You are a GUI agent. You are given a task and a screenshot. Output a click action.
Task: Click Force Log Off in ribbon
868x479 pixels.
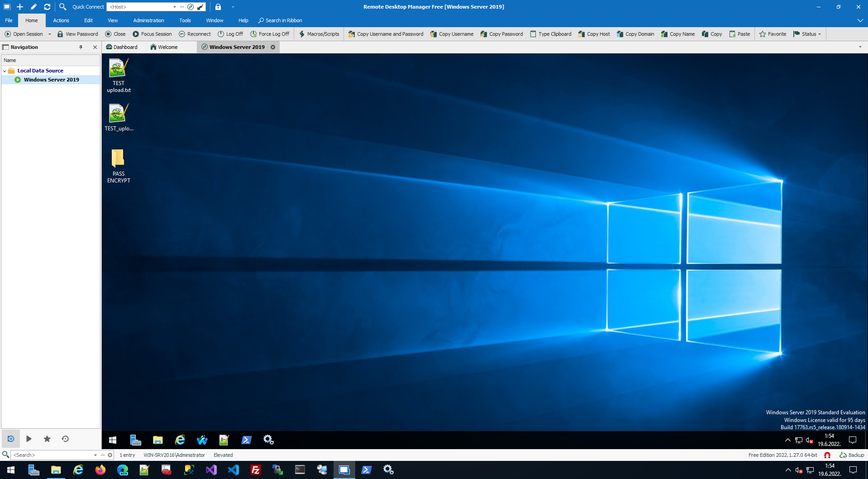(270, 34)
